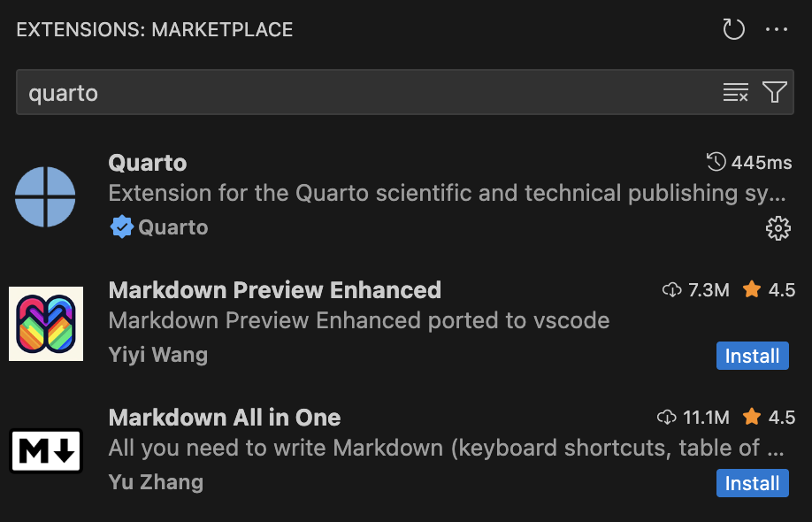Open Views and More Actions ellipsis menu

(x=777, y=29)
